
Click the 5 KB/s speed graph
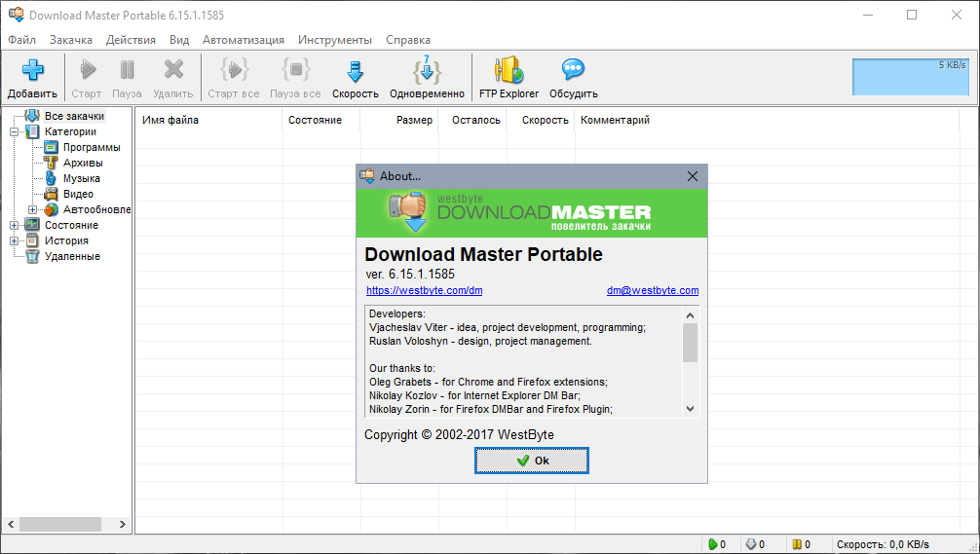tap(911, 77)
